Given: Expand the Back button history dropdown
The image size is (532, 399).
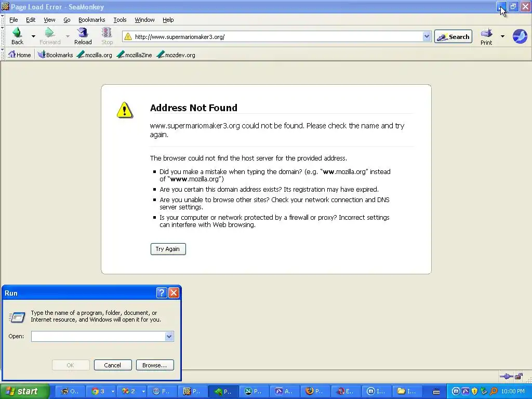Looking at the screenshot, I should pos(33,36).
